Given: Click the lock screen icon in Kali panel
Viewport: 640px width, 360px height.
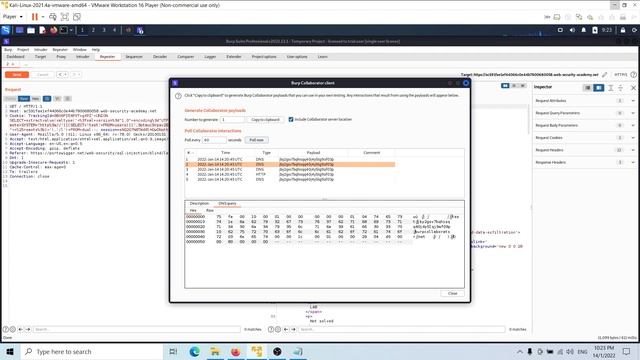Looking at the screenshot, I should tap(623, 30).
